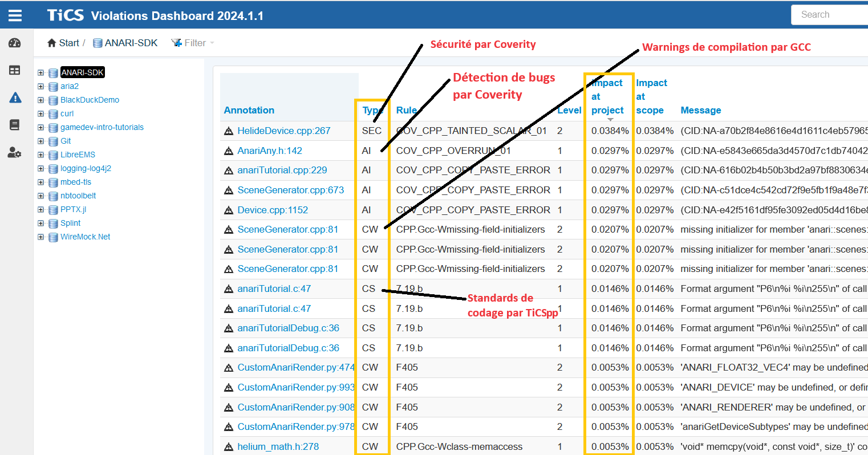Select the aria2 project in tree
Image resolution: width=868 pixels, height=455 pixels.
(70, 86)
